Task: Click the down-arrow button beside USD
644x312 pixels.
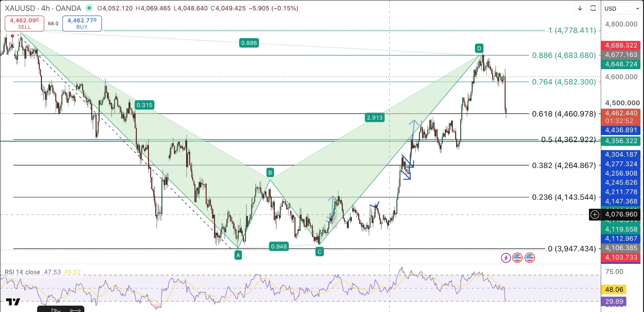Action: click(580, 8)
